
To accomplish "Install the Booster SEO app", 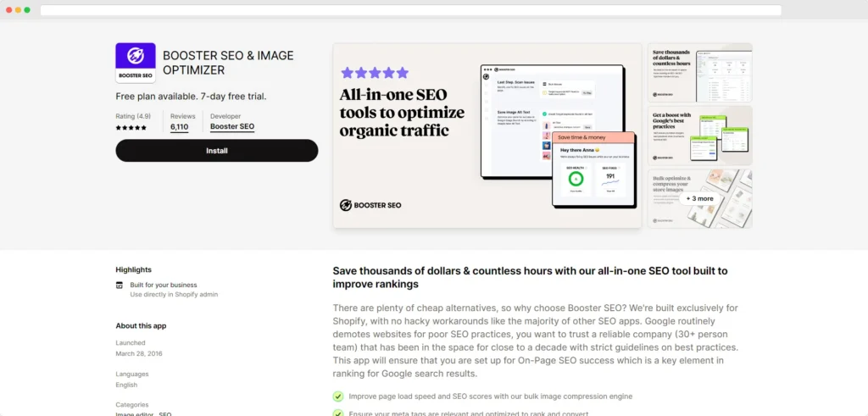I will click(217, 151).
